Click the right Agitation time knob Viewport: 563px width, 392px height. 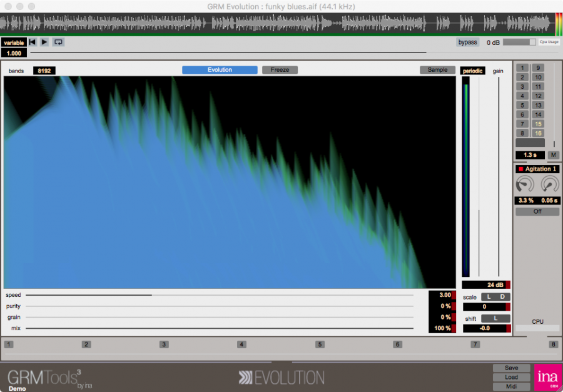pyautogui.click(x=550, y=184)
